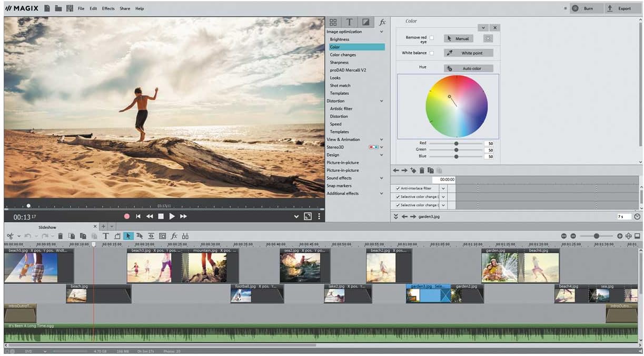Click the scissors cut tool in the timeline toolbar
The width and height of the screenshot is (644, 356).
(x=10, y=236)
